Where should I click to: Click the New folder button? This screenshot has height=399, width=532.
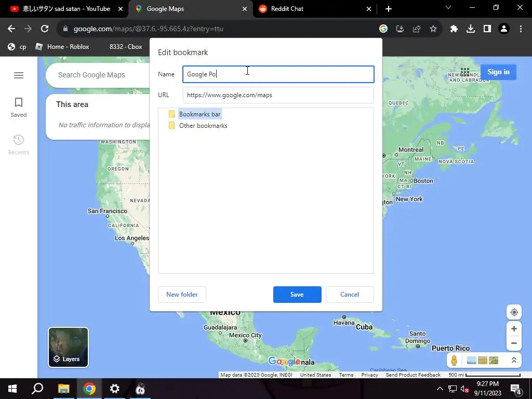pos(182,295)
